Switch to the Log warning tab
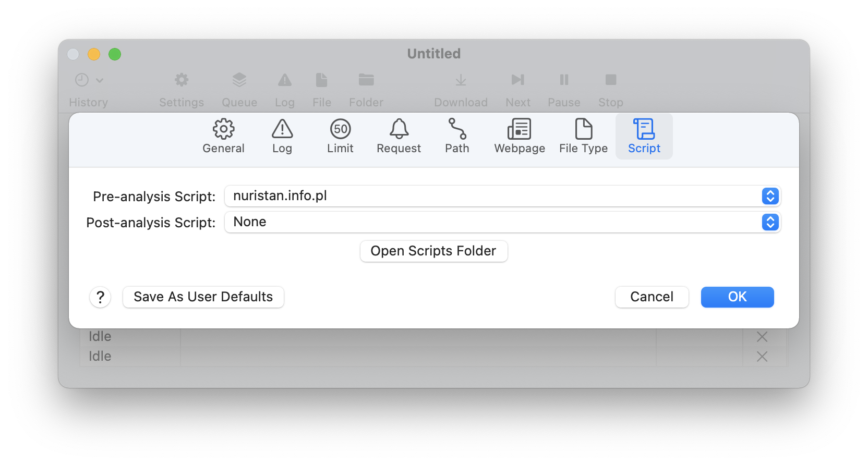This screenshot has height=465, width=868. (282, 136)
